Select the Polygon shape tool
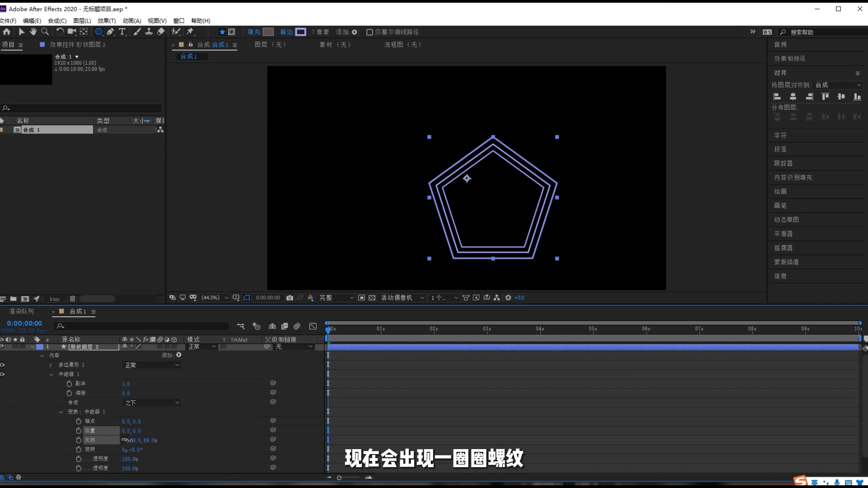The image size is (868, 488). (98, 32)
